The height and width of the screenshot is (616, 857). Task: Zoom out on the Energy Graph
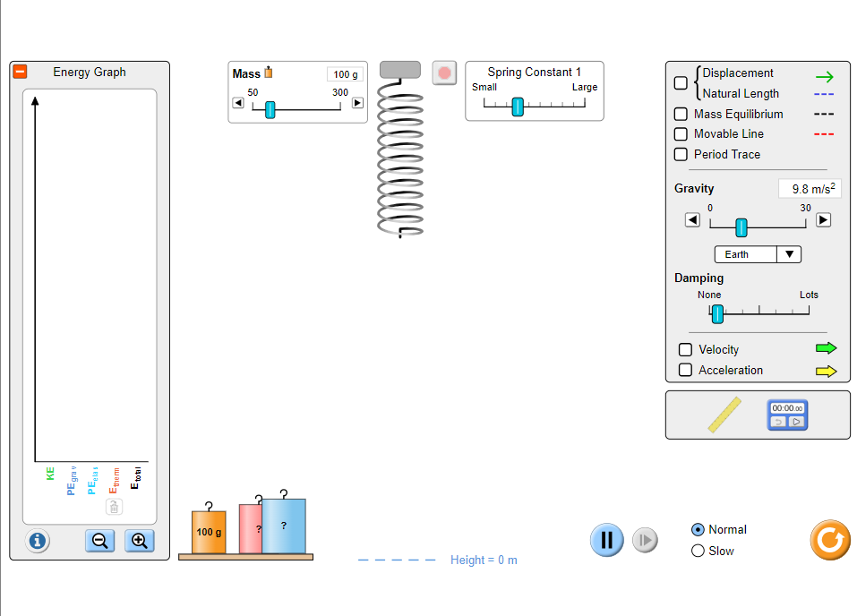(99, 540)
